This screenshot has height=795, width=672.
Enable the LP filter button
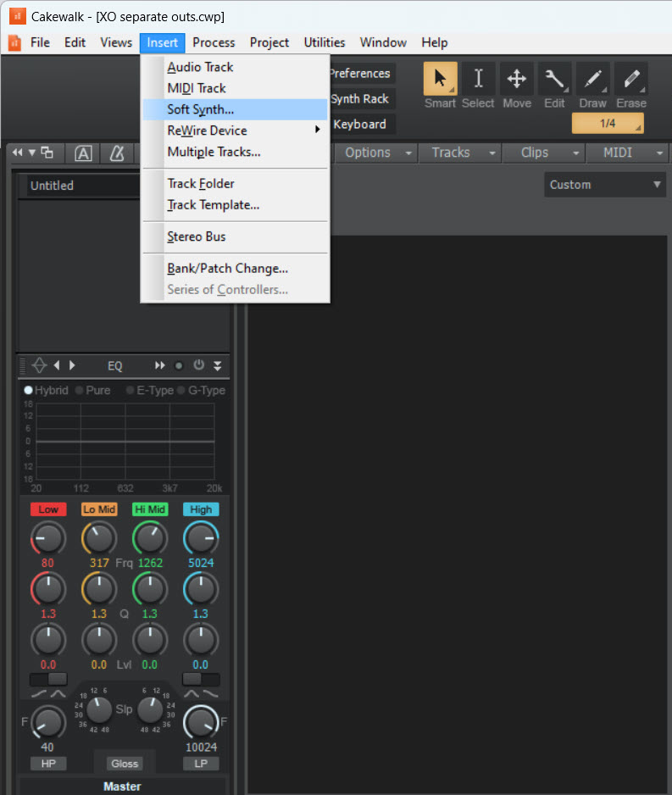(x=201, y=764)
